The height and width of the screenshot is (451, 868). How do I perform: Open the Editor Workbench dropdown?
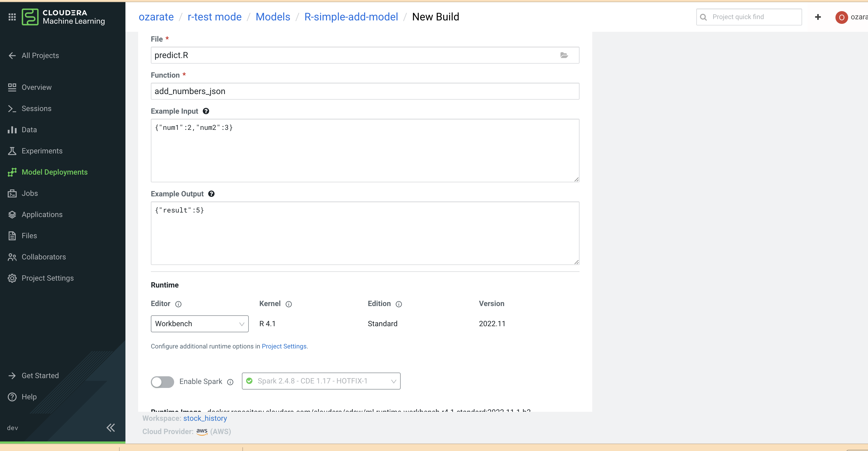click(x=200, y=324)
